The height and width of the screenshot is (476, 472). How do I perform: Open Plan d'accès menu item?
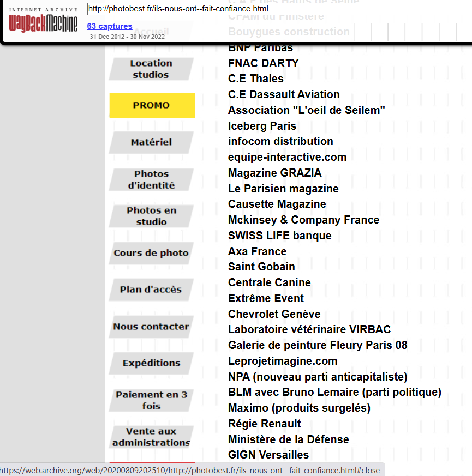(151, 290)
